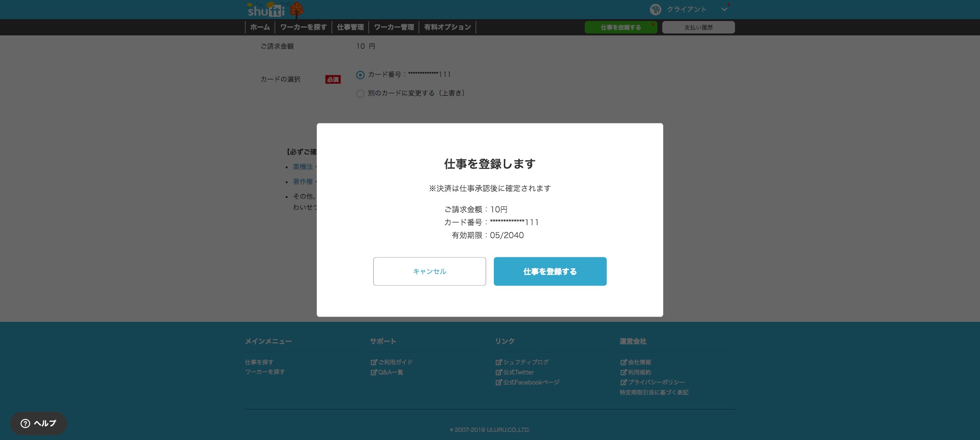
Task: Click the question mark help icon
Action: coord(25,423)
